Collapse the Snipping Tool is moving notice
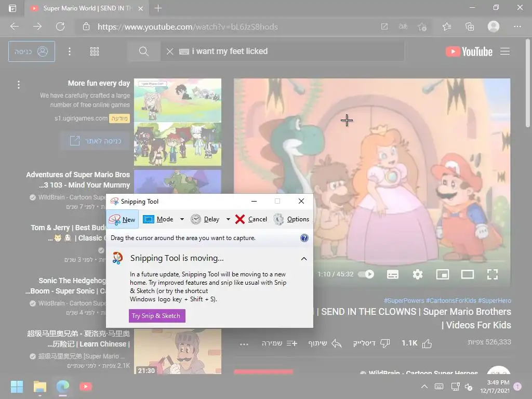This screenshot has width=532, height=399. pyautogui.click(x=303, y=259)
